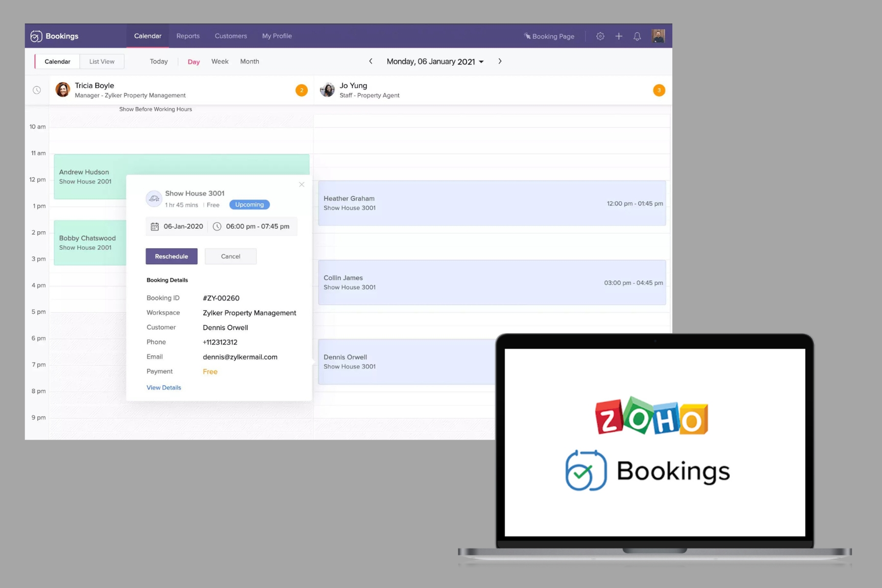The image size is (882, 588).
Task: Click the Reschedule button
Action: point(171,256)
